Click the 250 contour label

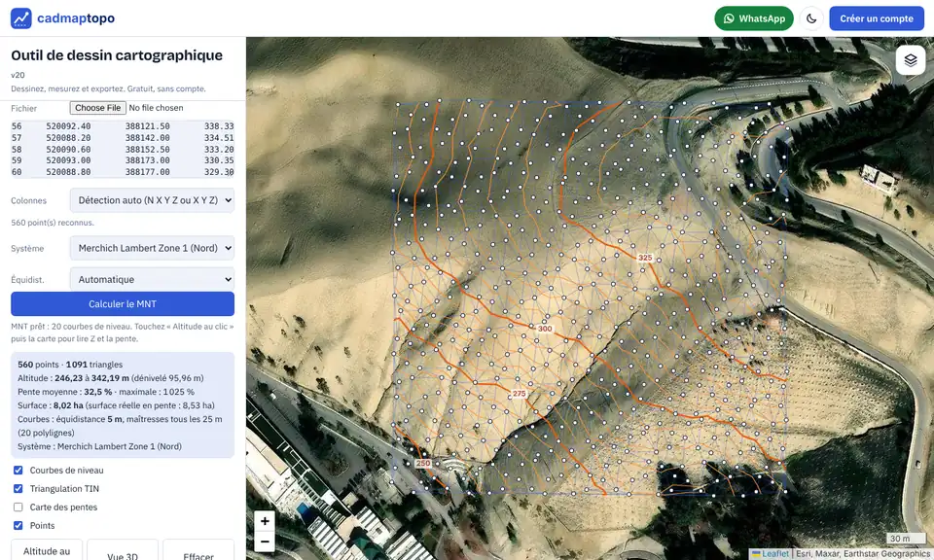[x=423, y=463]
